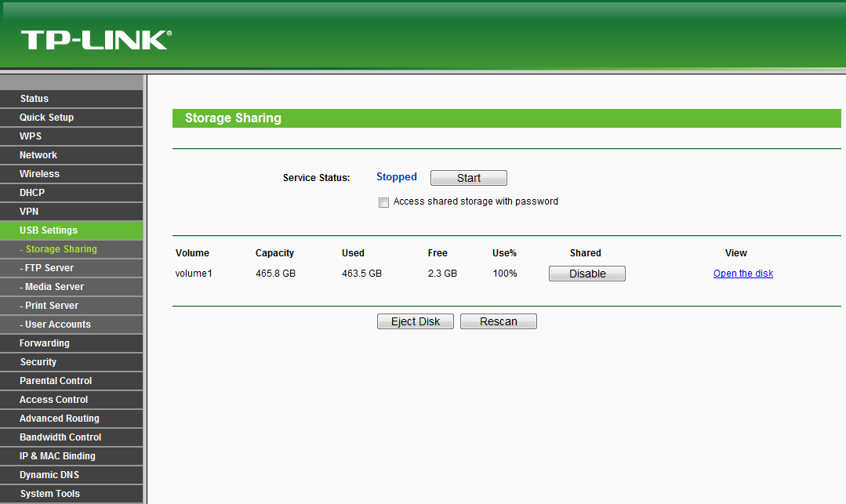Viewport: 846px width, 504px height.
Task: Open IP & MAC Binding menu
Action: click(x=71, y=456)
